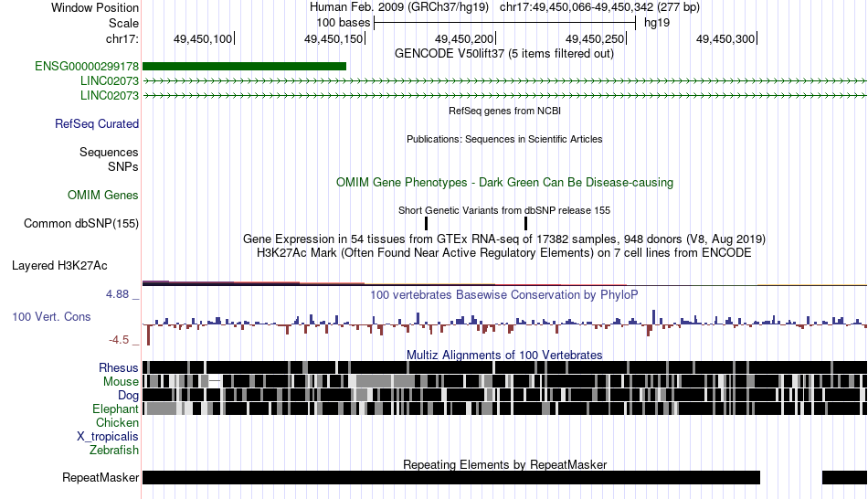This screenshot has width=868, height=499.
Task: Click the Scale label
Action: [123, 23]
